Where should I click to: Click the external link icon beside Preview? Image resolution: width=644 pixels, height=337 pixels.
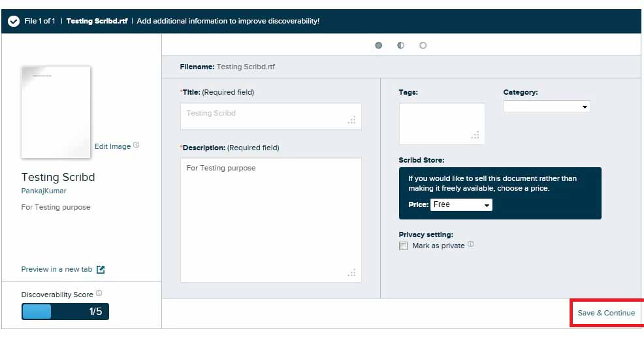point(101,269)
